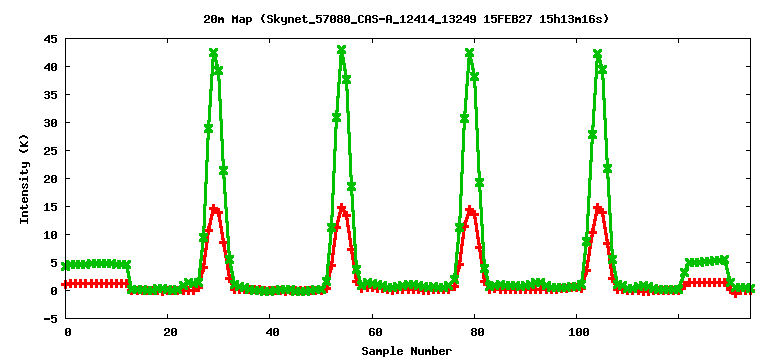Click the first red peak near sample 29
This screenshot has width=768, height=360.
pos(214,209)
